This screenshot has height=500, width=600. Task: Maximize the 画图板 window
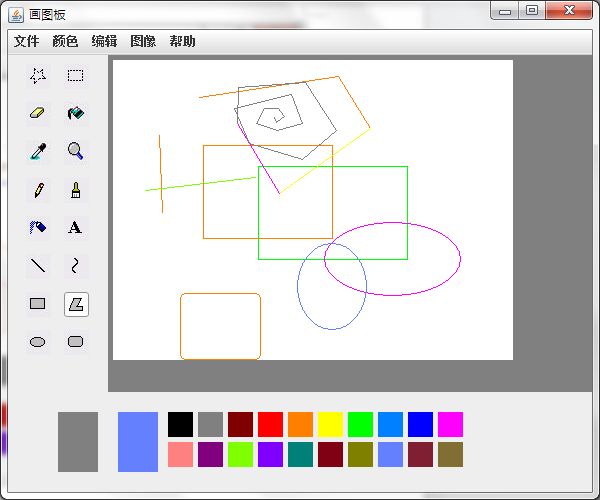(x=532, y=11)
